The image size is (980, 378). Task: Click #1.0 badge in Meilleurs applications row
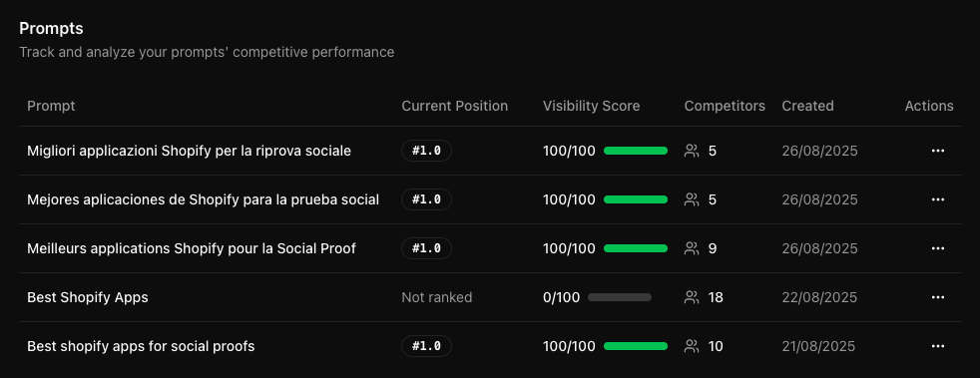(426, 248)
